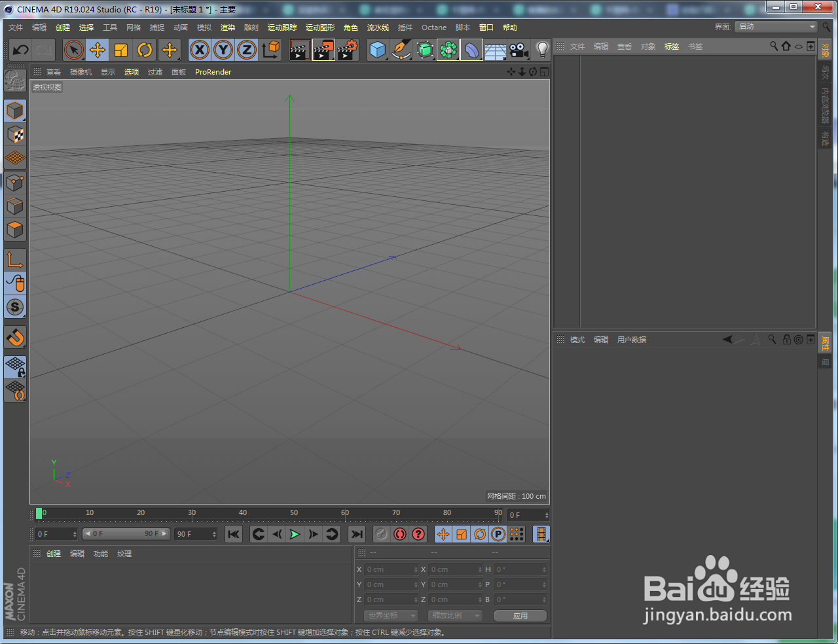Open the Array modeling objects icon
Viewport: 838px width, 644px height.
[x=448, y=50]
